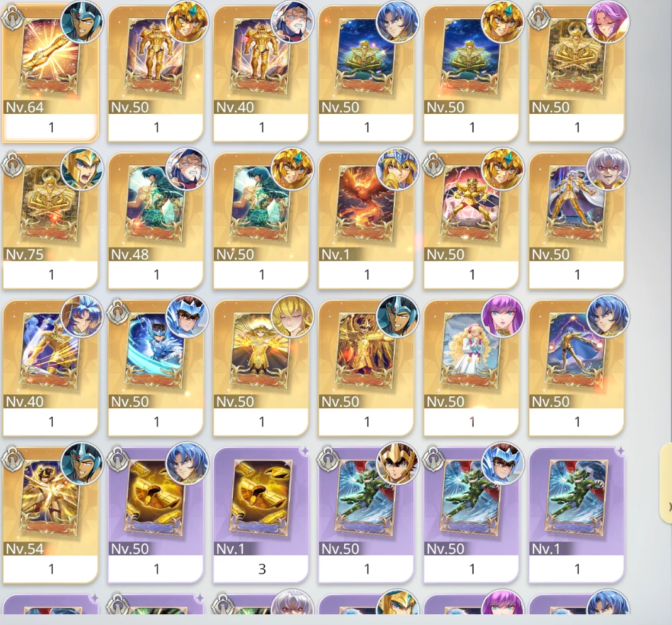
Task: Open the Nv.48 green dragon tattoo card
Action: [x=155, y=221]
